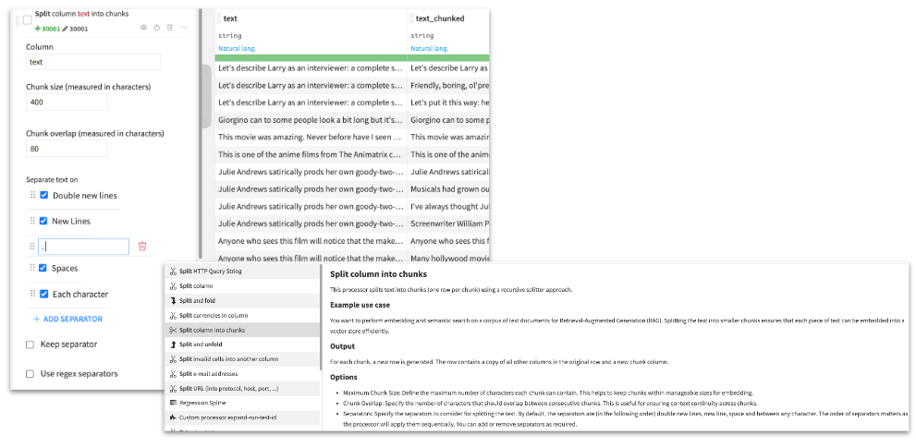Image resolution: width=916 pixels, height=447 pixels.
Task: Uncheck the New Lines separator checkbox
Action: click(43, 221)
